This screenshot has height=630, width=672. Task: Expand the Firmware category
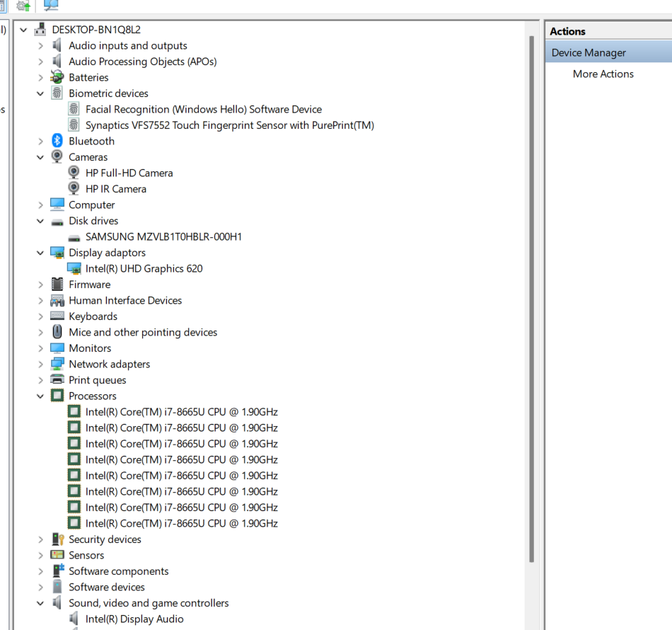pos(40,285)
